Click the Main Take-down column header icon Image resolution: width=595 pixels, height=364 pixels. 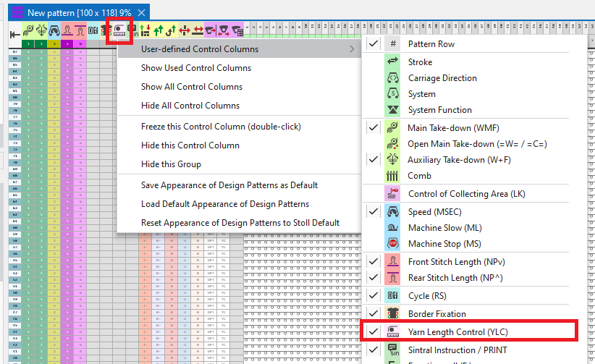click(28, 31)
